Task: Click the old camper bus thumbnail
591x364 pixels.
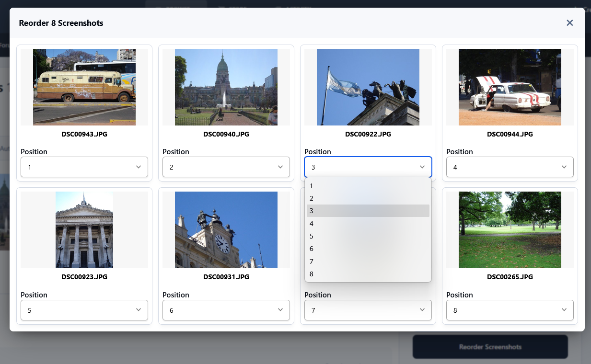Action: pyautogui.click(x=84, y=87)
